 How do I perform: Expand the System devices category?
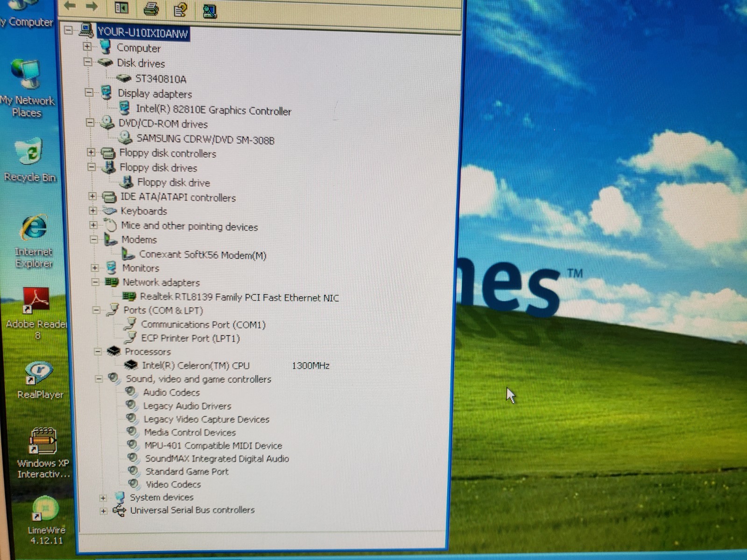(103, 498)
